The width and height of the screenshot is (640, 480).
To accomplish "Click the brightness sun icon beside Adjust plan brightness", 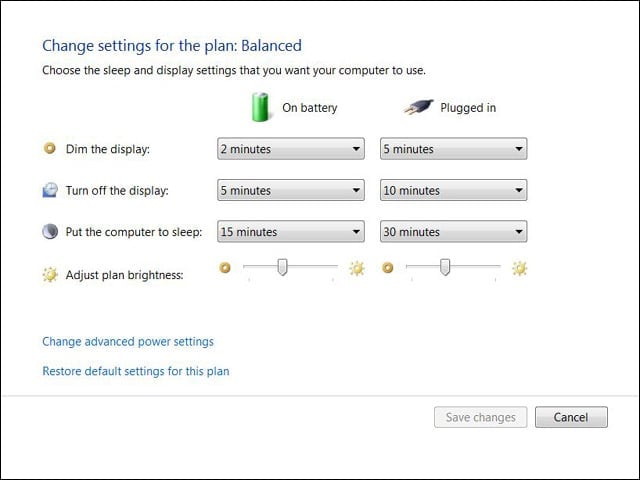I will click(x=50, y=274).
